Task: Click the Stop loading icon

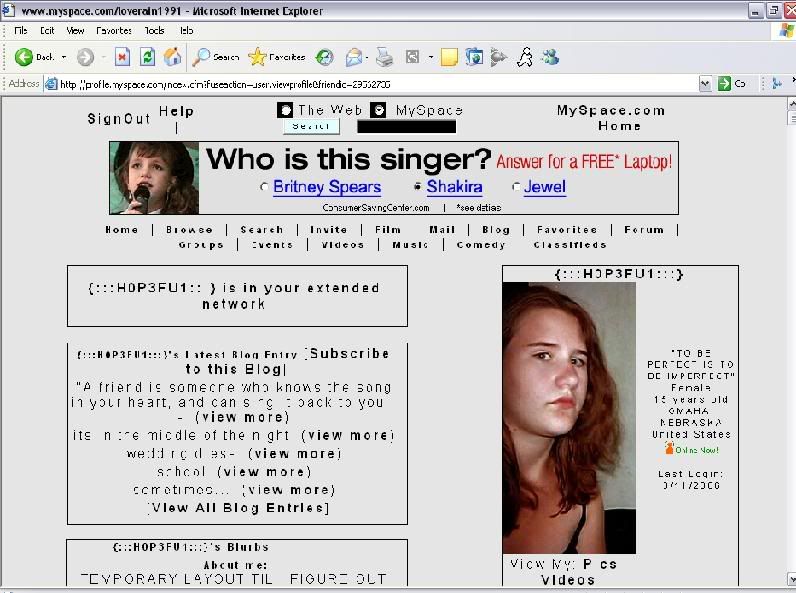Action: [x=122, y=57]
